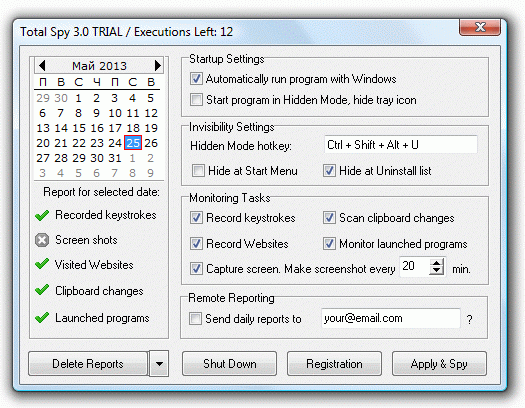525x408 pixels.
Task: Toggle Automatically run program with Windows
Action: click(196, 79)
